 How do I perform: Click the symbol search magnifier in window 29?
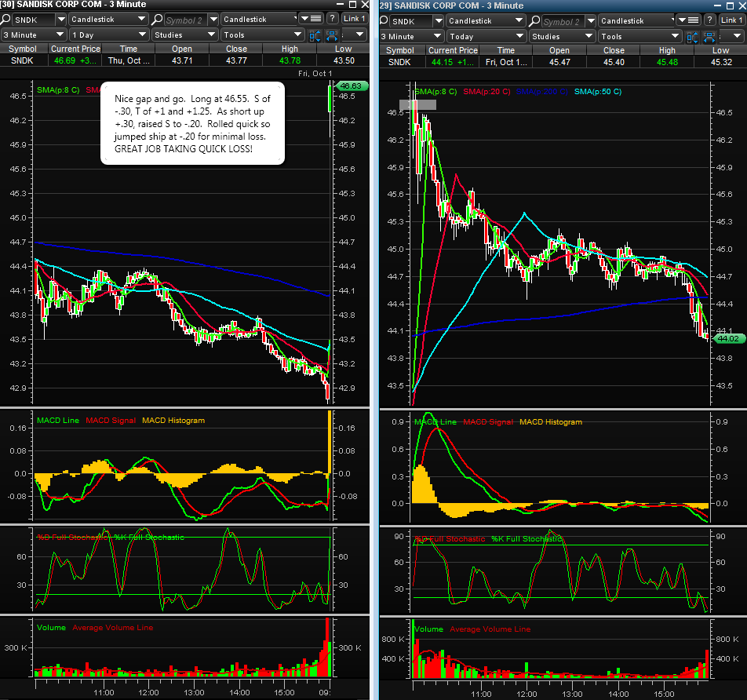384,21
